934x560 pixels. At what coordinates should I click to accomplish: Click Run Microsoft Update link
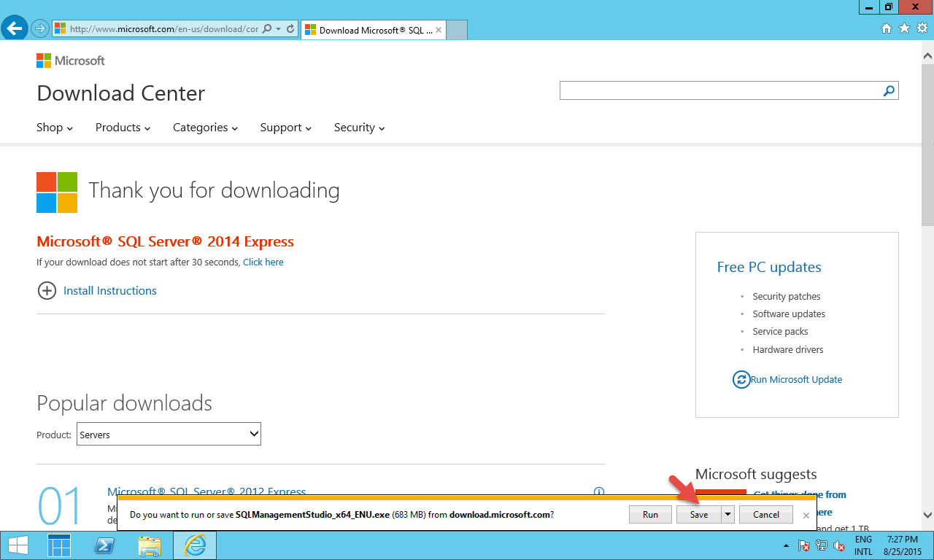tap(797, 380)
